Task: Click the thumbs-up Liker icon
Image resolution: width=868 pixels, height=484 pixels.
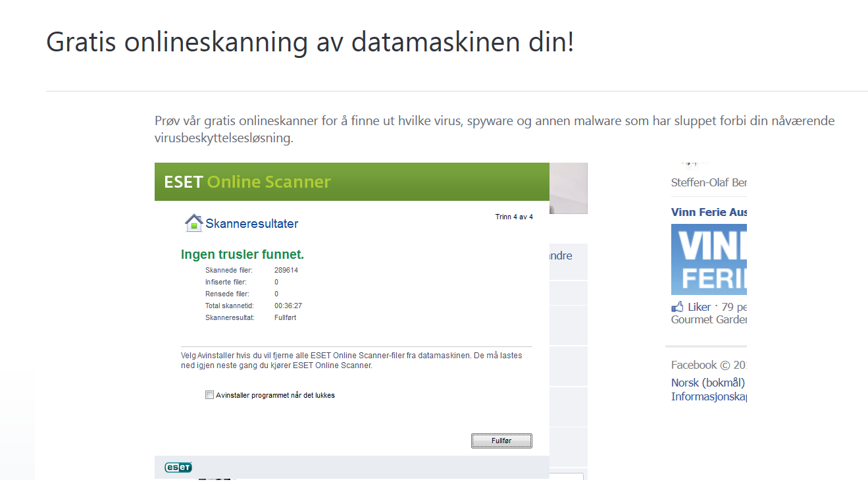Action: pos(677,307)
